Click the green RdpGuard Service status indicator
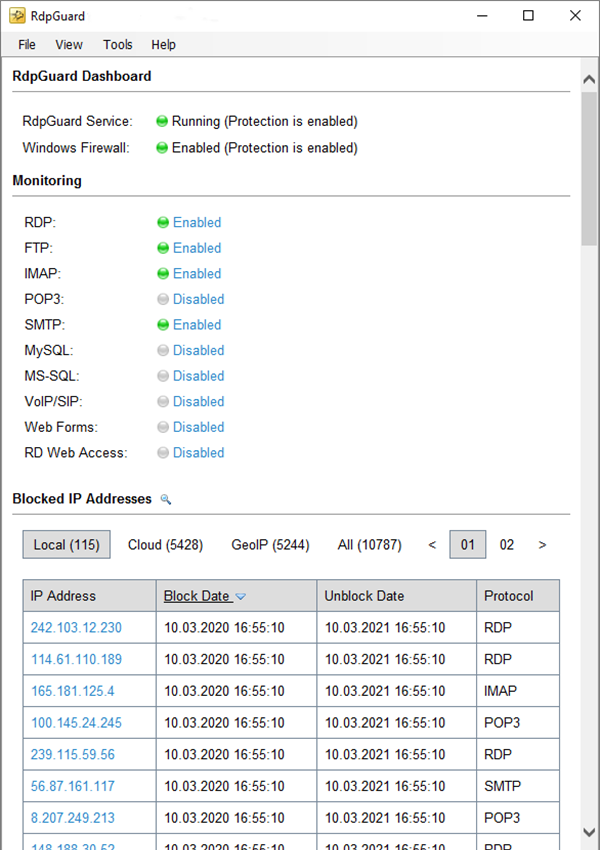 point(162,121)
